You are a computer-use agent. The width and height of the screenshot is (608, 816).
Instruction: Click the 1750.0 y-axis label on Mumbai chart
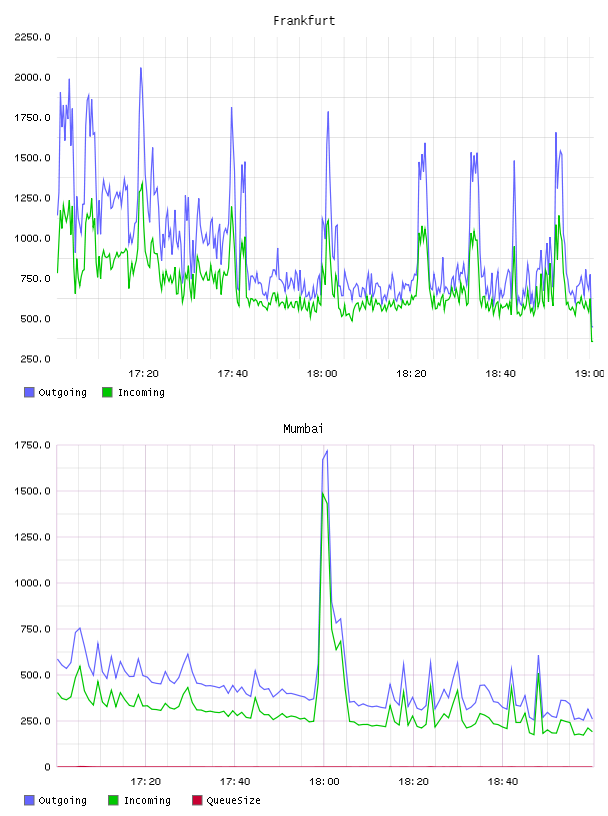(x=32, y=445)
